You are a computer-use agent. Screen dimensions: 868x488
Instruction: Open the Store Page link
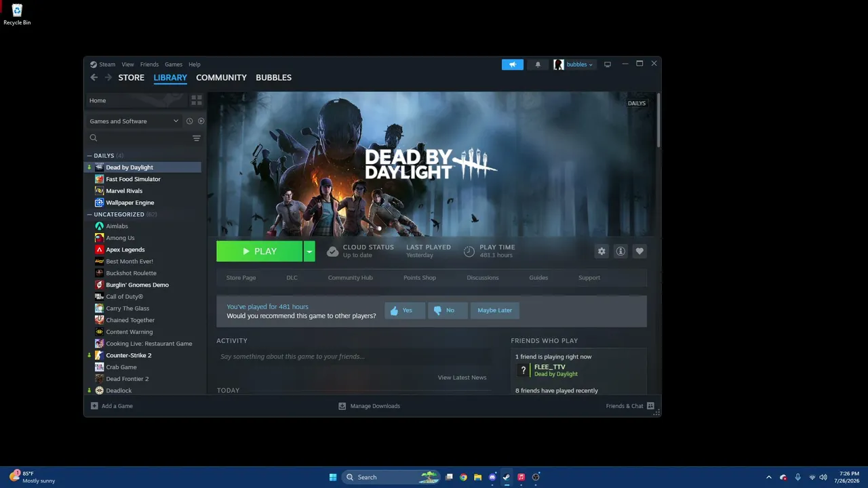[241, 278]
